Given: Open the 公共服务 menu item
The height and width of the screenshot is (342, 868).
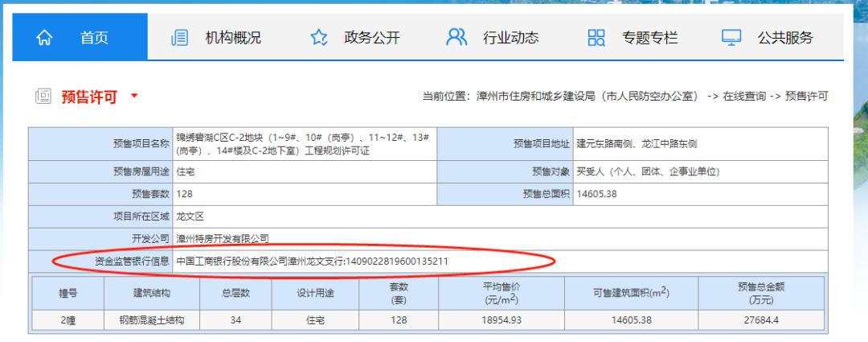Looking at the screenshot, I should (x=785, y=38).
